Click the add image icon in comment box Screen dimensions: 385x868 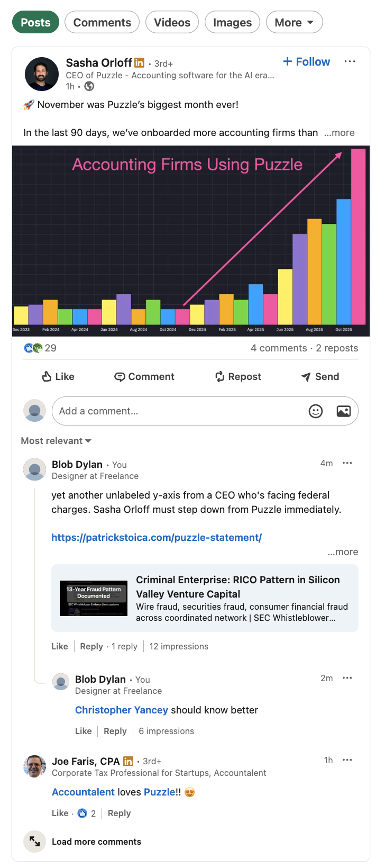(344, 411)
